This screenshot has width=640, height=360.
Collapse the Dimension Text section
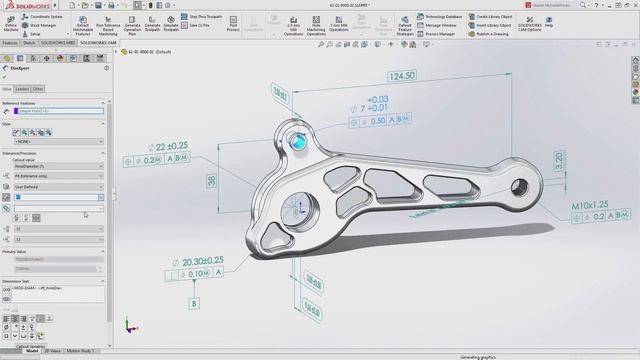pyautogui.click(x=103, y=281)
